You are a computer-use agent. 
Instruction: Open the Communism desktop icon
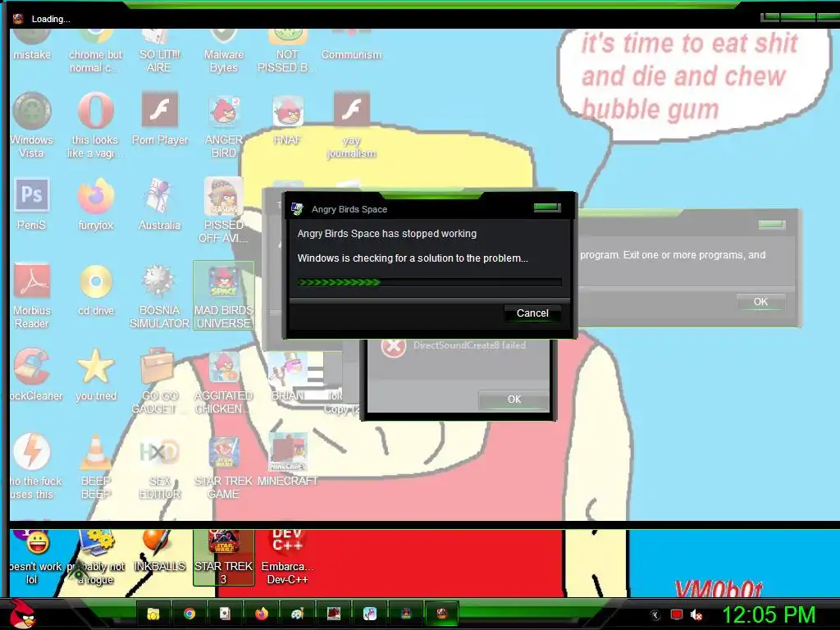click(351, 45)
